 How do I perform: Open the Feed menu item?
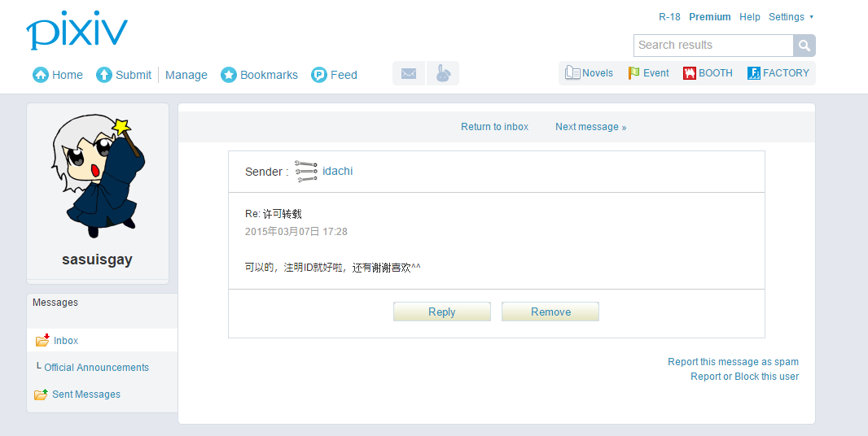(x=344, y=75)
